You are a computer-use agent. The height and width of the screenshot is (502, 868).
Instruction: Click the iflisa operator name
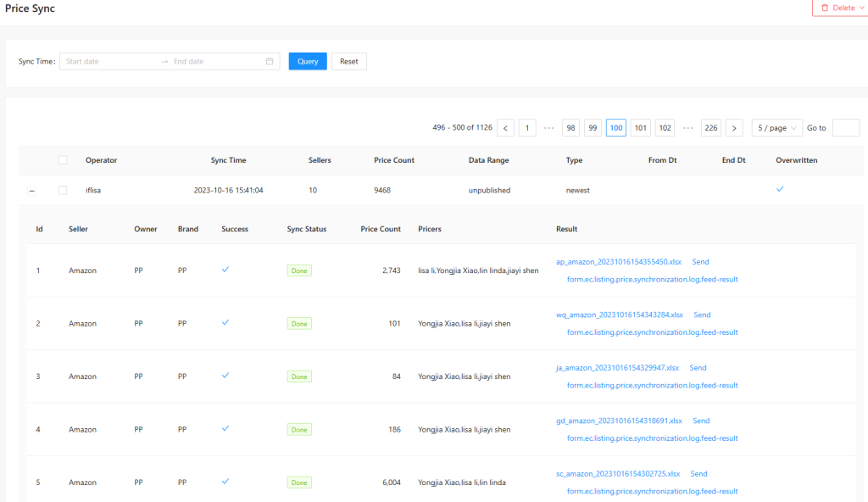click(x=93, y=190)
